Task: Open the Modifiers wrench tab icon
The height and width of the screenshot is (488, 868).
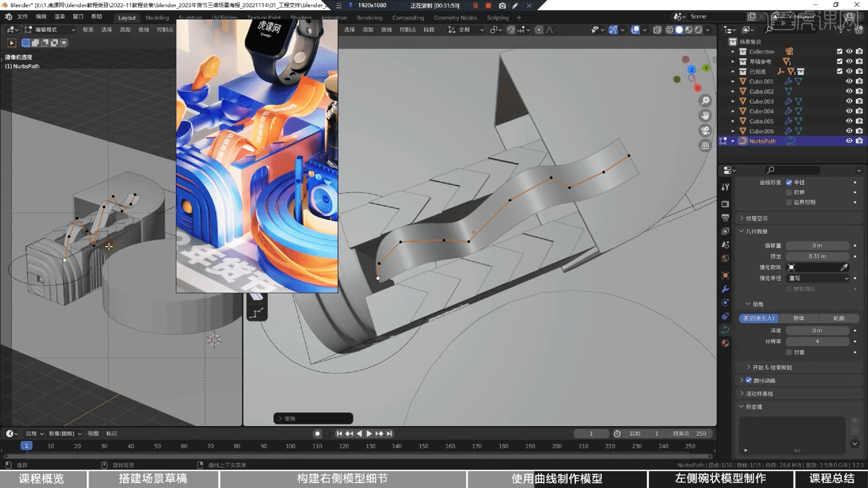Action: click(725, 289)
